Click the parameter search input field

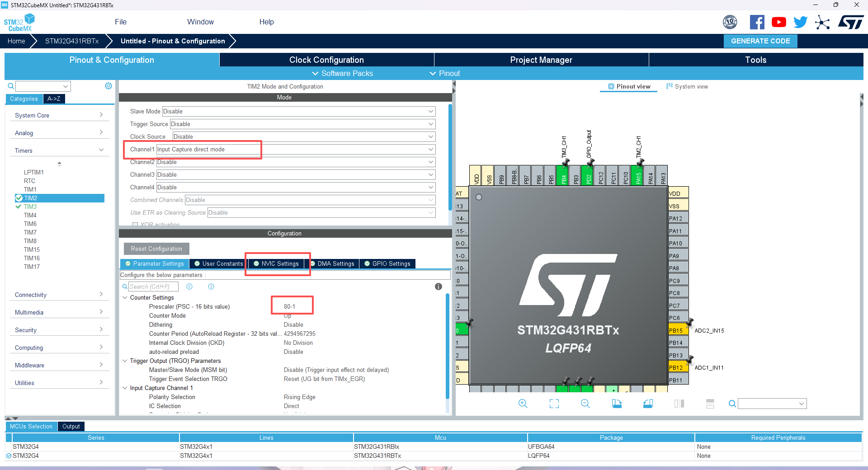tap(153, 287)
